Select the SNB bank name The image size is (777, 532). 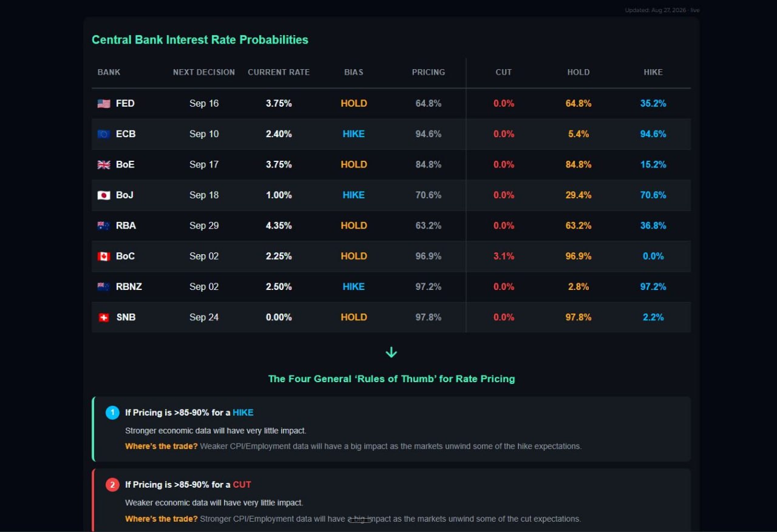(x=126, y=317)
